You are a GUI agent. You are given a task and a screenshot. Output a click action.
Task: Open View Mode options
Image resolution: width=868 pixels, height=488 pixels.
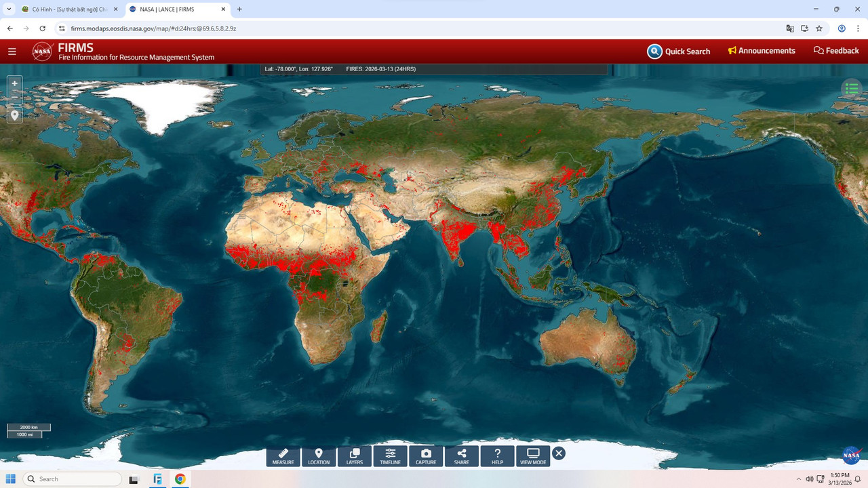[x=533, y=456]
